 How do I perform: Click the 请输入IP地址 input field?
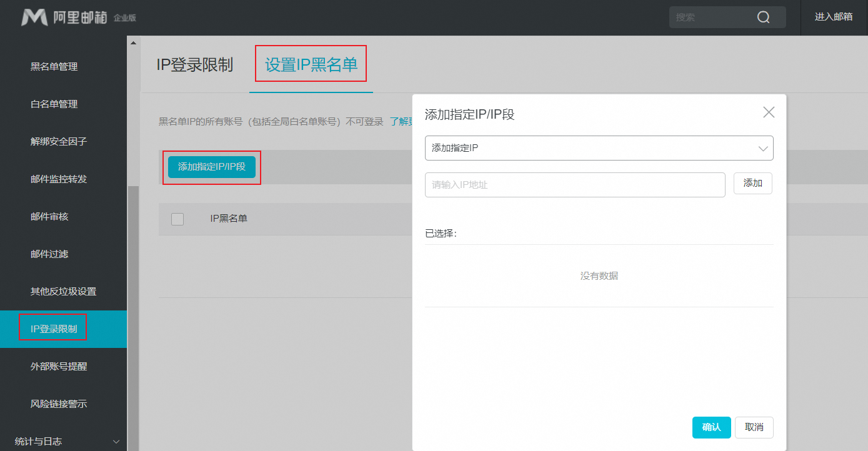pyautogui.click(x=575, y=184)
